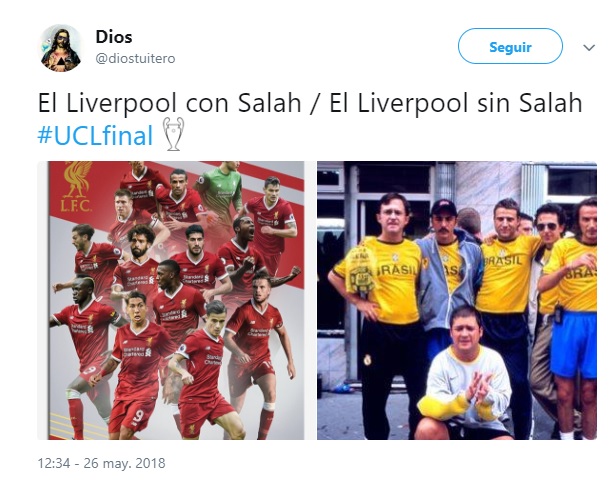Screen dimensions: 613x485
Task: Open the @diostuitero handle link
Action: coord(135,59)
